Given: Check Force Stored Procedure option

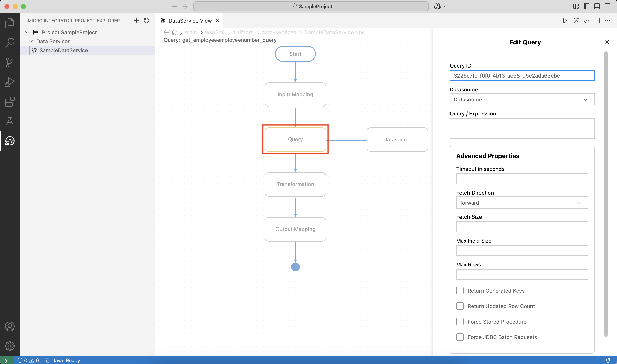Looking at the screenshot, I should pos(460,321).
